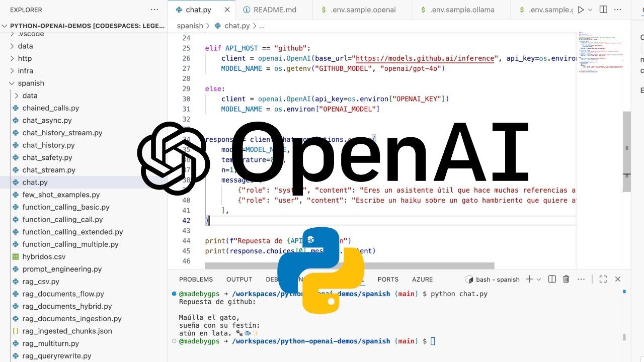Click the editor horizontal scrollbar thumb
644x362 pixels.
point(350,265)
